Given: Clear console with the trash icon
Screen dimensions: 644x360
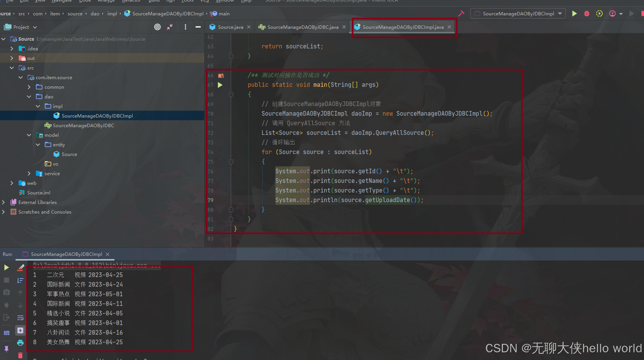Looking at the screenshot, I should coord(20,355).
